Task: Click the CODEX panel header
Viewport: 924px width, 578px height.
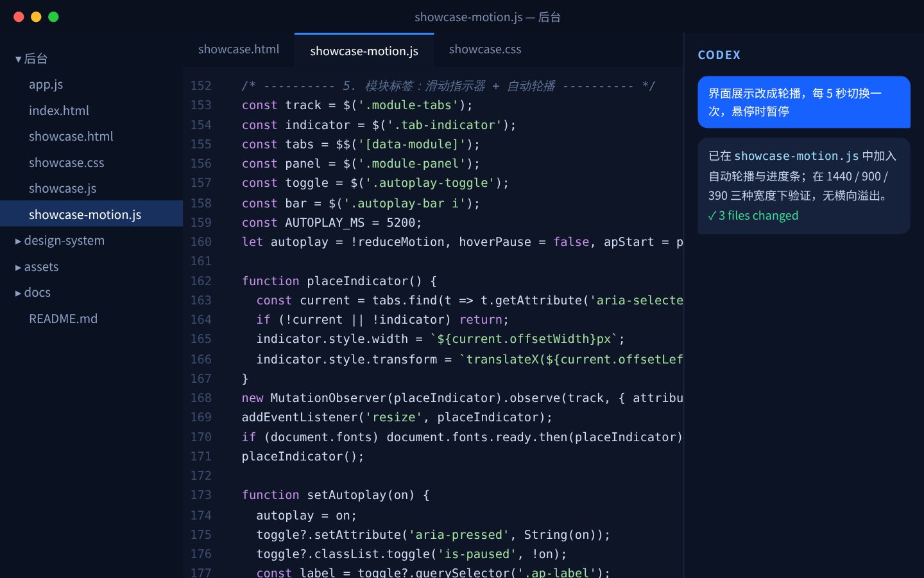Action: coord(719,55)
